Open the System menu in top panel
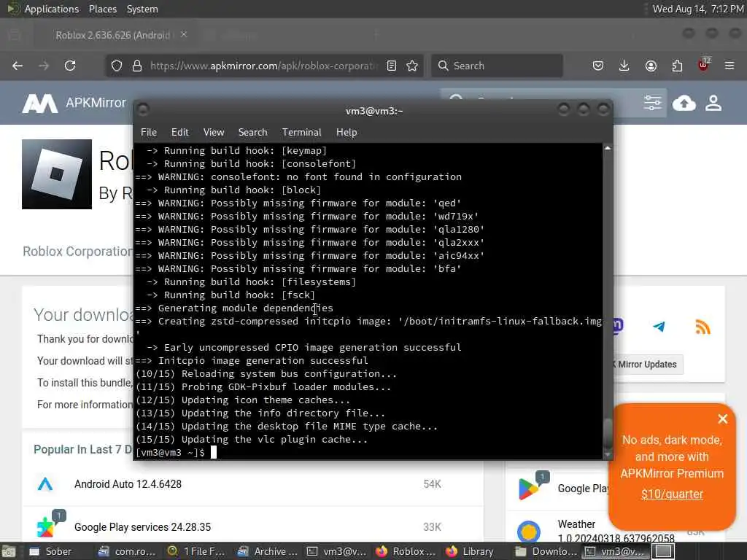The height and width of the screenshot is (560, 747). tap(142, 9)
